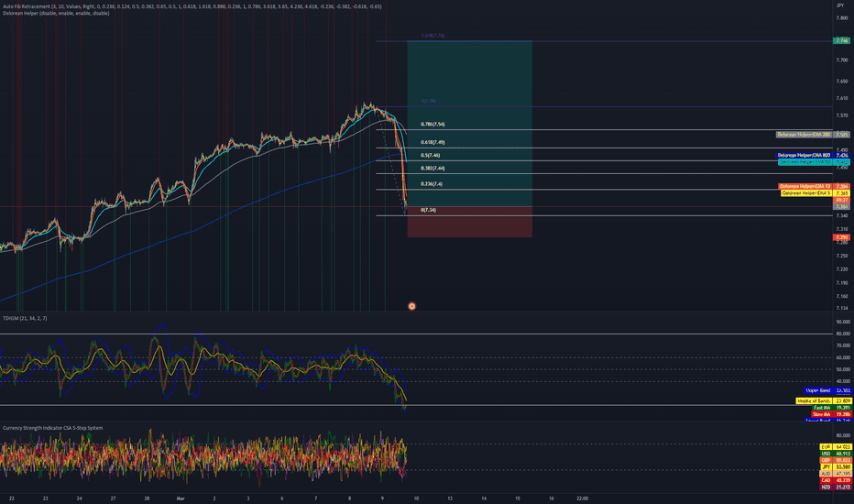This screenshot has height=504, width=854.
Task: Click the 0.236(7.4) Fibonacci level label
Action: (x=432, y=184)
